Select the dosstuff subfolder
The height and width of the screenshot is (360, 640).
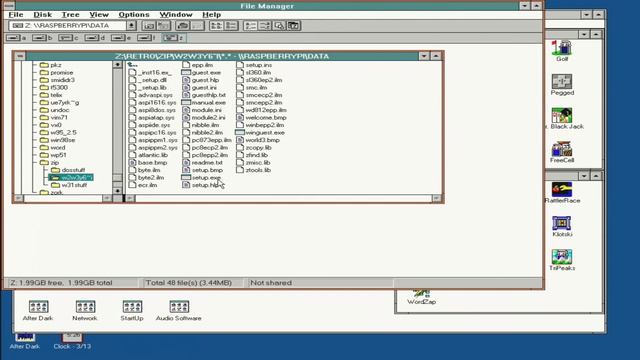(x=68, y=170)
